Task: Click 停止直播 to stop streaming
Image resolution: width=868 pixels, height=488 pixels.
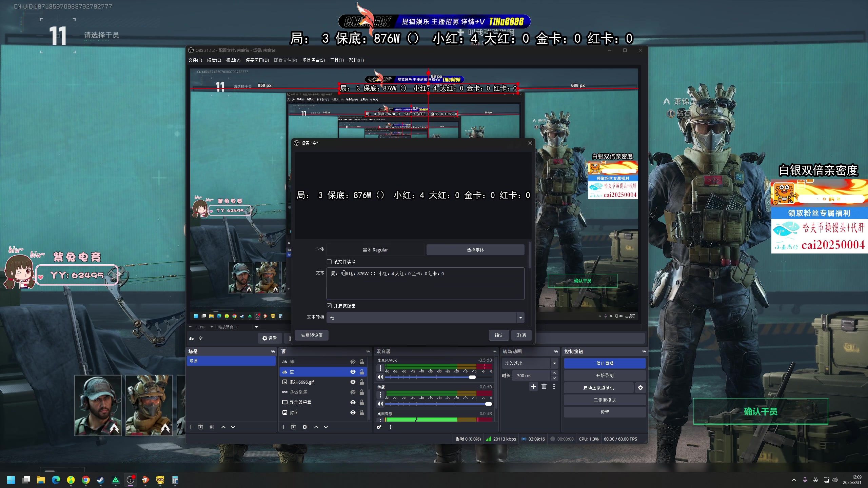Action: [x=605, y=363]
